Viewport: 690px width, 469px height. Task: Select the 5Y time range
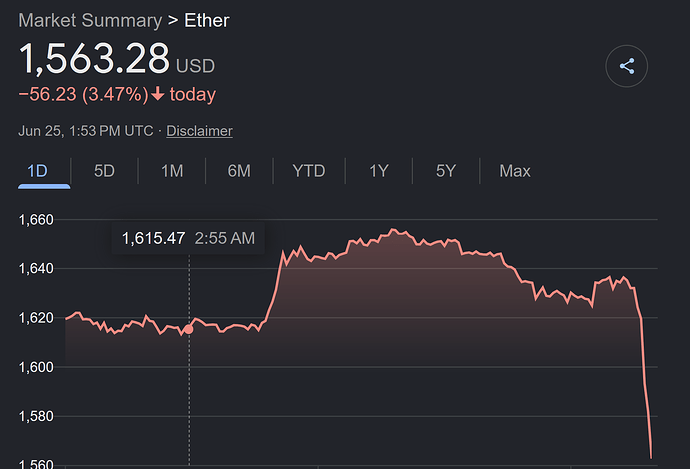[446, 171]
